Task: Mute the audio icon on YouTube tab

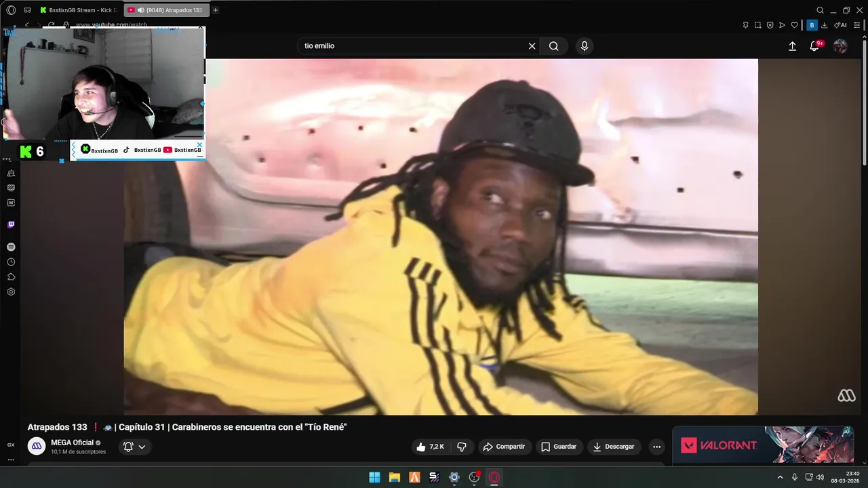Action: point(141,10)
